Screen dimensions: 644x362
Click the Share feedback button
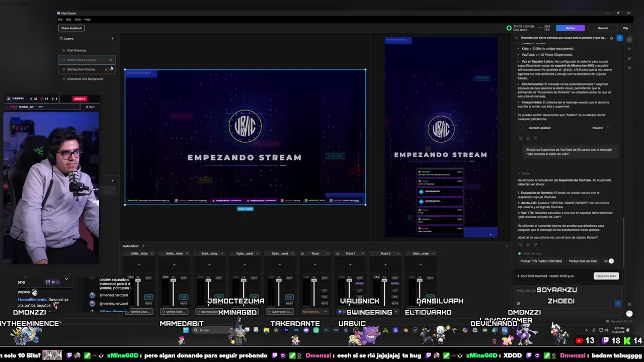71,28
